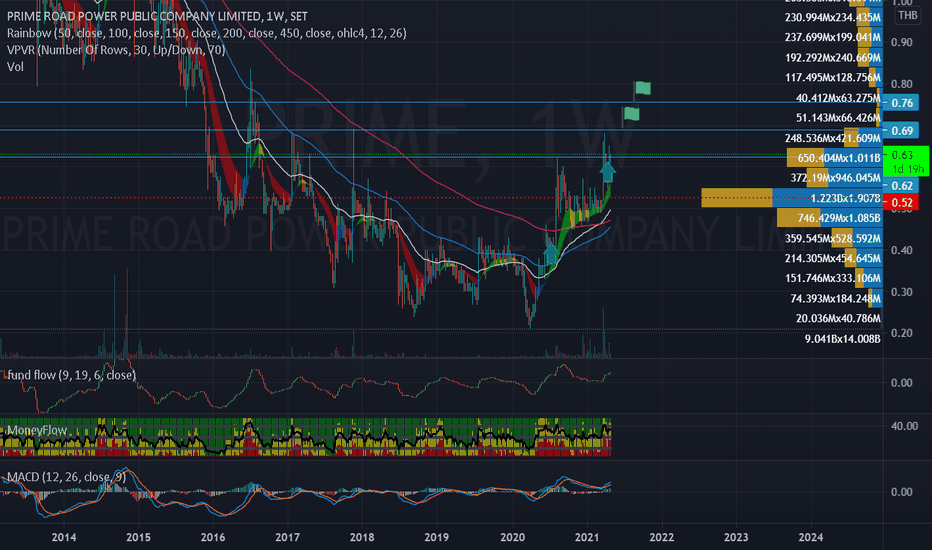932x550 pixels.
Task: Click the 0.40 price axis value
Action: [902, 250]
